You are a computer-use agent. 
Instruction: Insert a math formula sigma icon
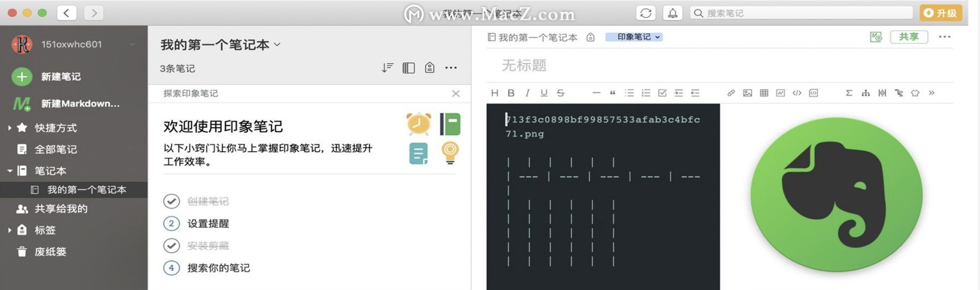point(849,93)
